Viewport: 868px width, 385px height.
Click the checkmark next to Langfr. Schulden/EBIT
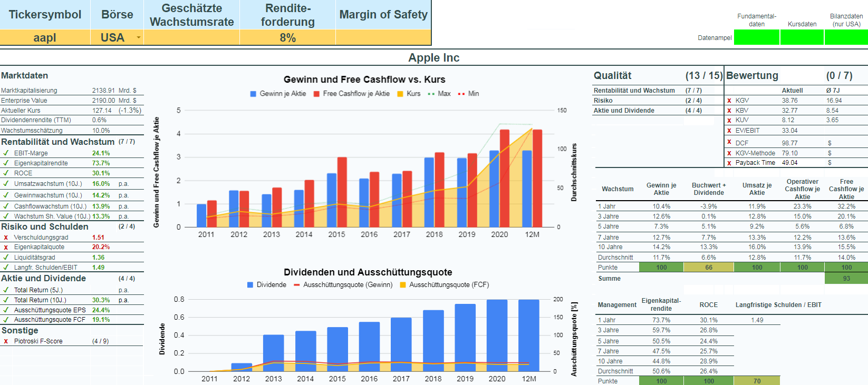point(6,268)
